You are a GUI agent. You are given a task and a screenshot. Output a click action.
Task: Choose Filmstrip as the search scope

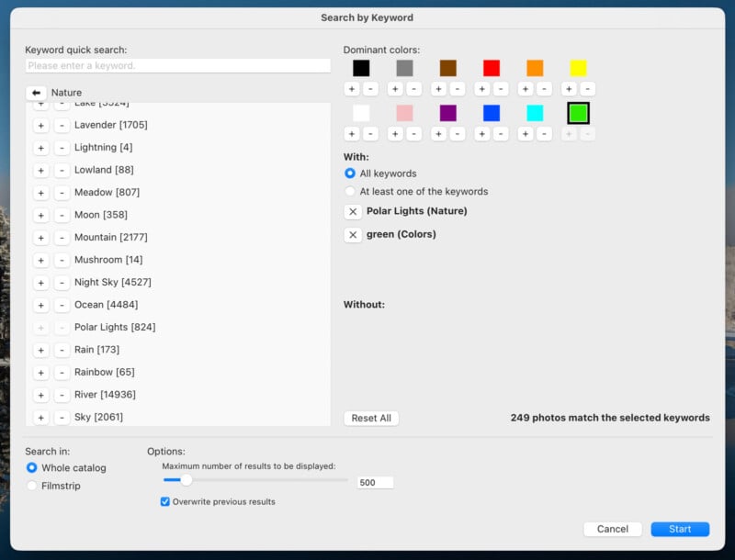coord(31,486)
